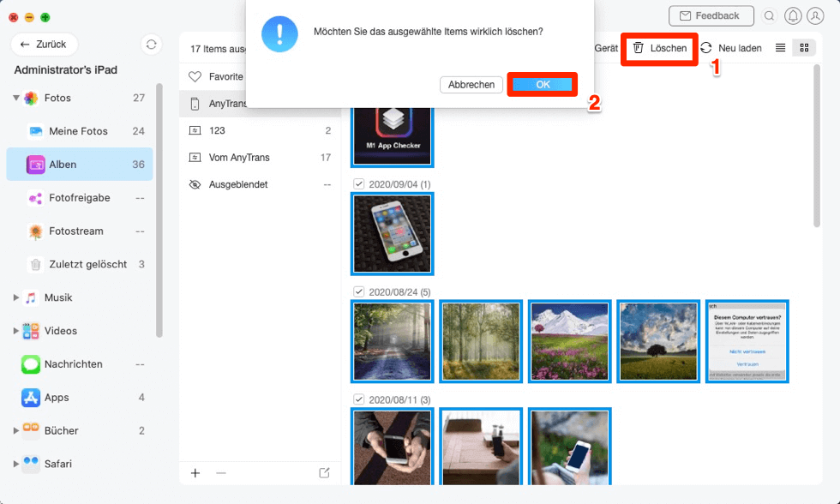Image resolution: width=840 pixels, height=504 pixels.
Task: Select the snowy mountain photo thumbnail
Action: (x=570, y=341)
